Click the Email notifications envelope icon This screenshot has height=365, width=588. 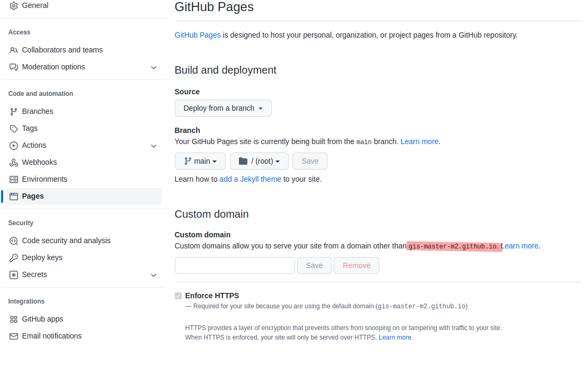pyautogui.click(x=13, y=336)
